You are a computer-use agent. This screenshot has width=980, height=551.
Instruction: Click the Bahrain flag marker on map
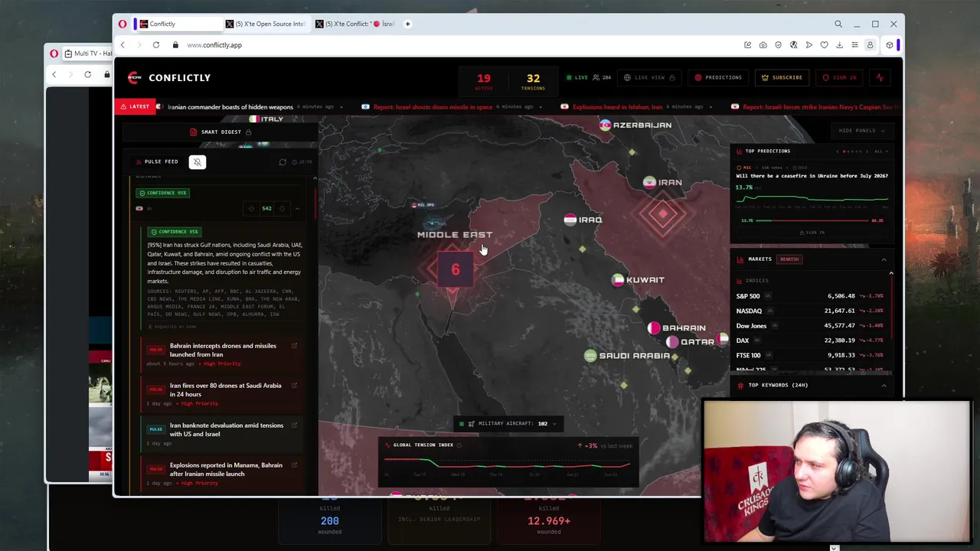point(654,328)
